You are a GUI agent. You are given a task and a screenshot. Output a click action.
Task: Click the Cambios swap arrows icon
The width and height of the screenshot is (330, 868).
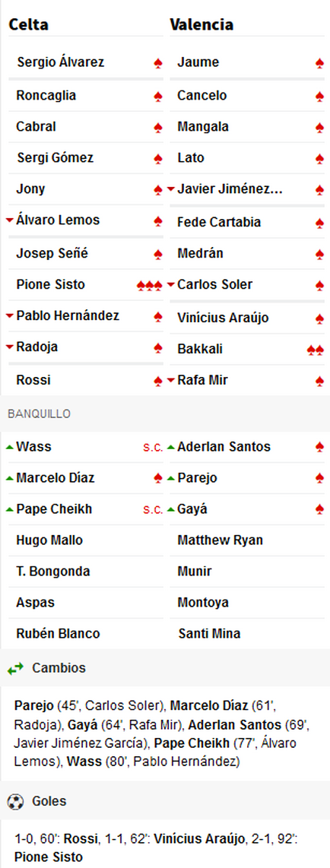pos(15,669)
